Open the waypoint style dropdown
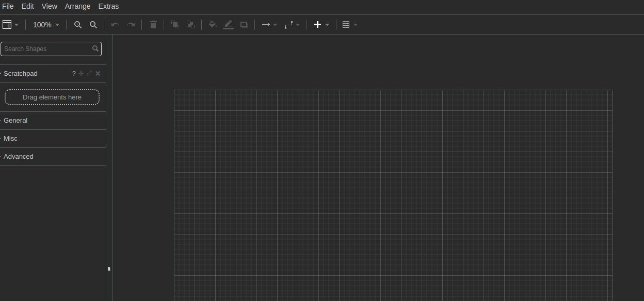 pyautogui.click(x=298, y=24)
